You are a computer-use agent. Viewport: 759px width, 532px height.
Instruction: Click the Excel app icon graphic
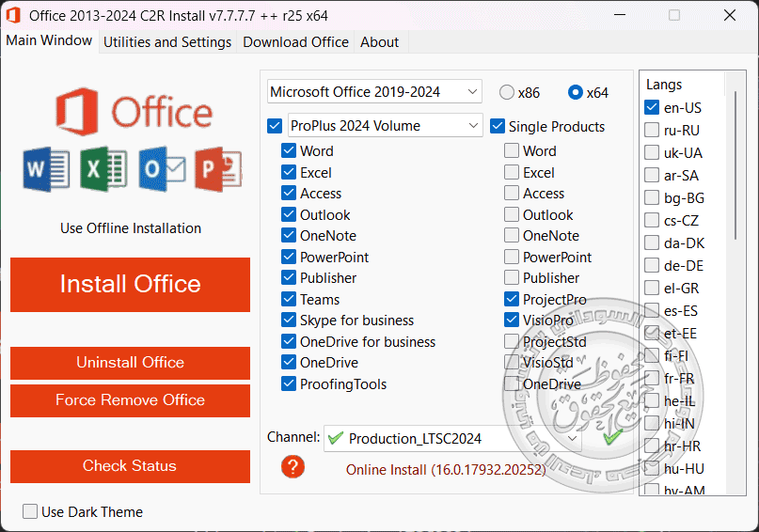(103, 169)
